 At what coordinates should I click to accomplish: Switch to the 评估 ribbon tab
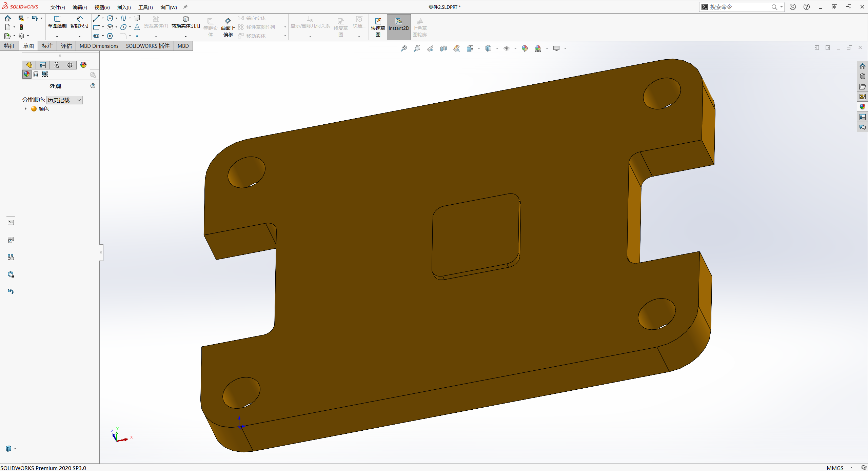coord(66,46)
